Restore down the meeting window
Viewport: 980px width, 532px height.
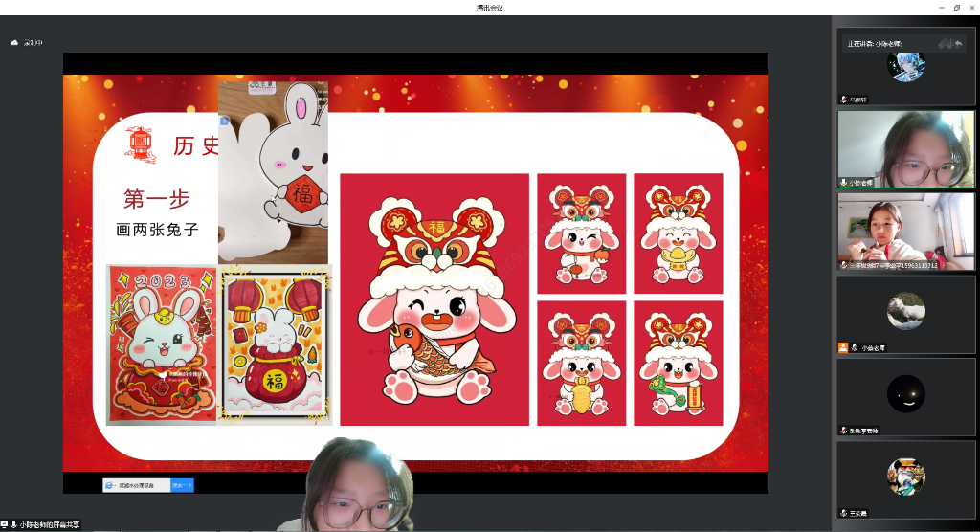point(956,7)
